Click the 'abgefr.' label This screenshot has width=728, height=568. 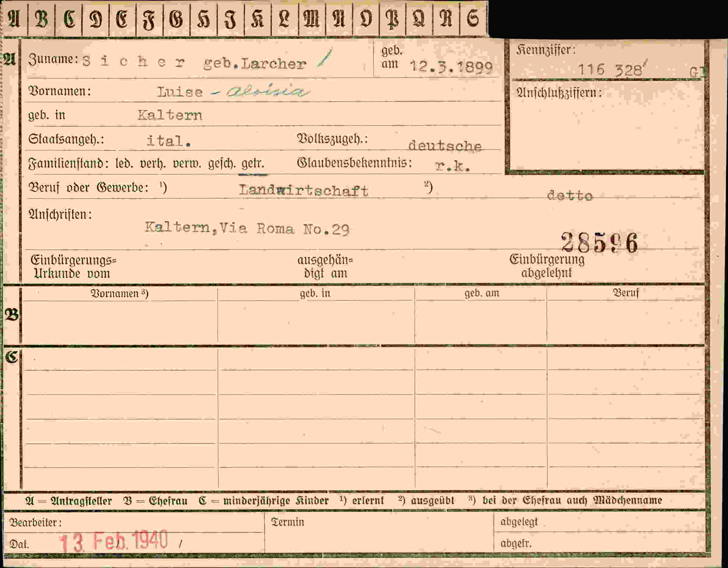pos(516,544)
